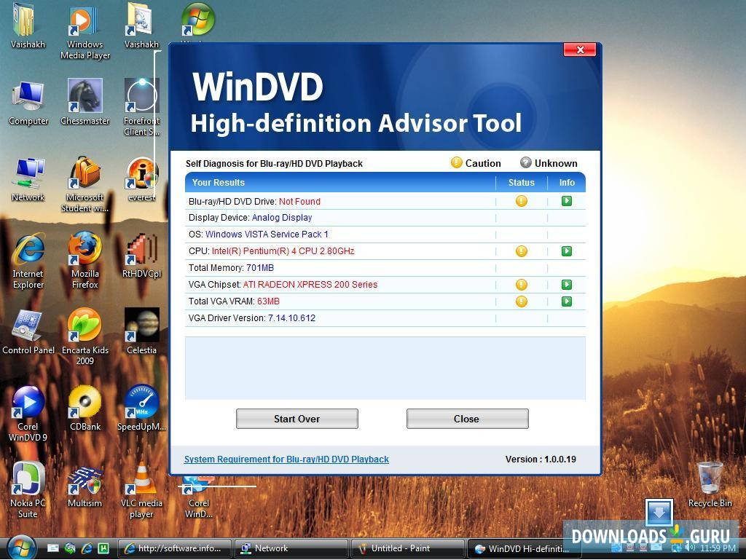This screenshot has width=746, height=560.
Task: Open Windows Media Player desktop icon
Action: pyautogui.click(x=85, y=32)
